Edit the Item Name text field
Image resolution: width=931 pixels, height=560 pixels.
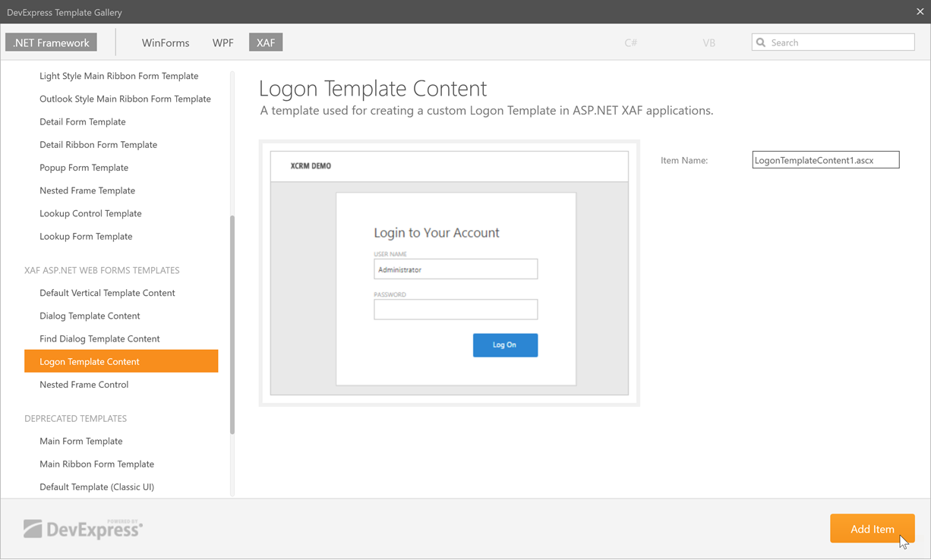click(x=825, y=160)
